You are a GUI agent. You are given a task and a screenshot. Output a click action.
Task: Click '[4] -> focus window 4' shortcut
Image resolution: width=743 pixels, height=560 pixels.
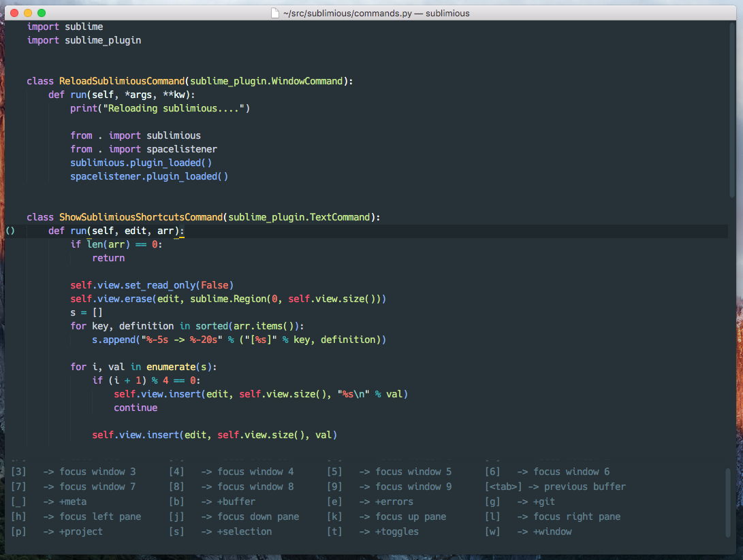click(232, 472)
